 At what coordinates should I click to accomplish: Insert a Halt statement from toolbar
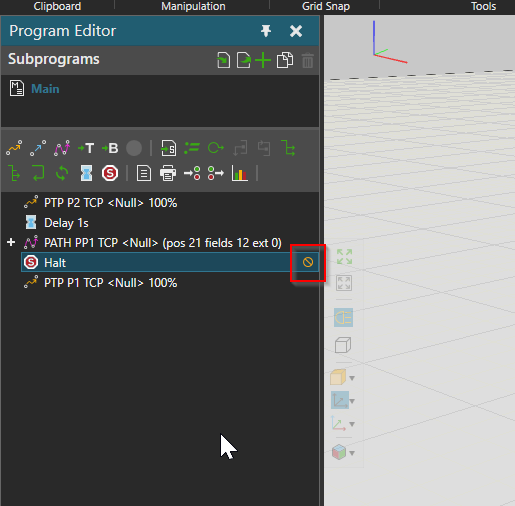pyautogui.click(x=110, y=173)
